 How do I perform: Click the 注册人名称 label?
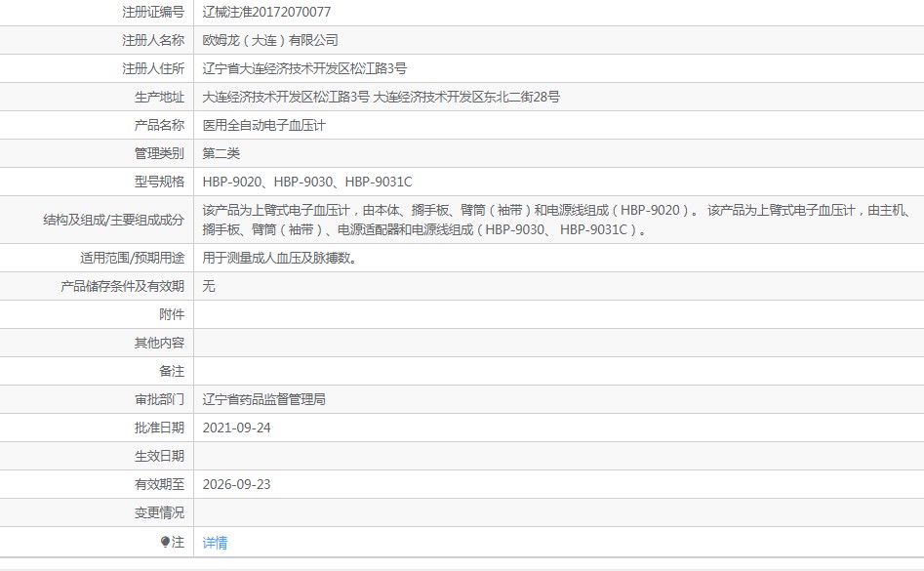pos(153,40)
